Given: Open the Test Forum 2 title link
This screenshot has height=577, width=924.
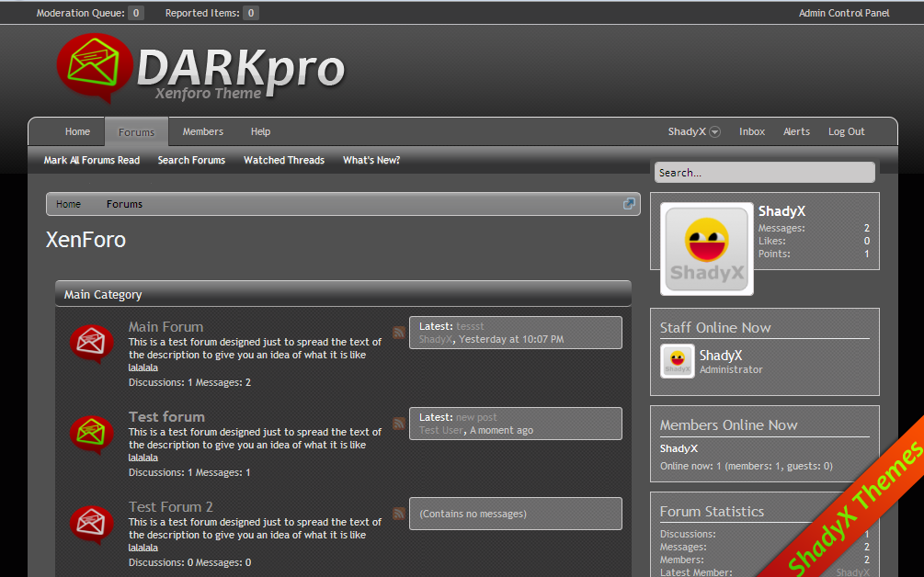Looking at the screenshot, I should [x=171, y=507].
